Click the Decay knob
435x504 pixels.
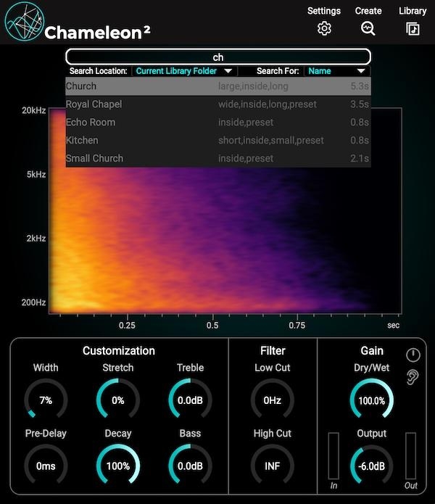(118, 466)
